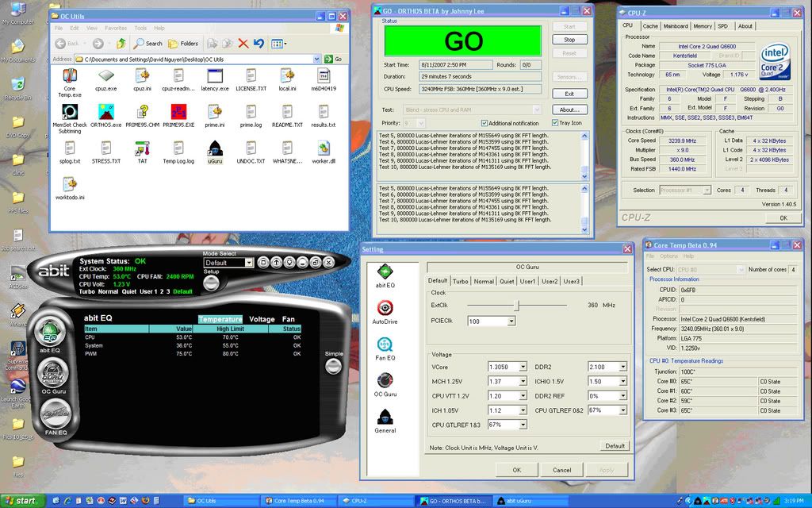Image resolution: width=812 pixels, height=508 pixels.
Task: Open Fan EQ in Setting sidebar
Action: point(385,348)
